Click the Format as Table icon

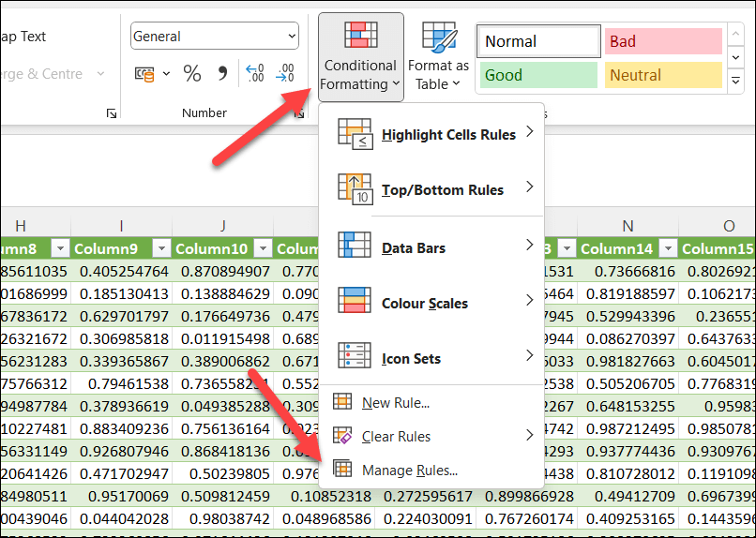438,56
